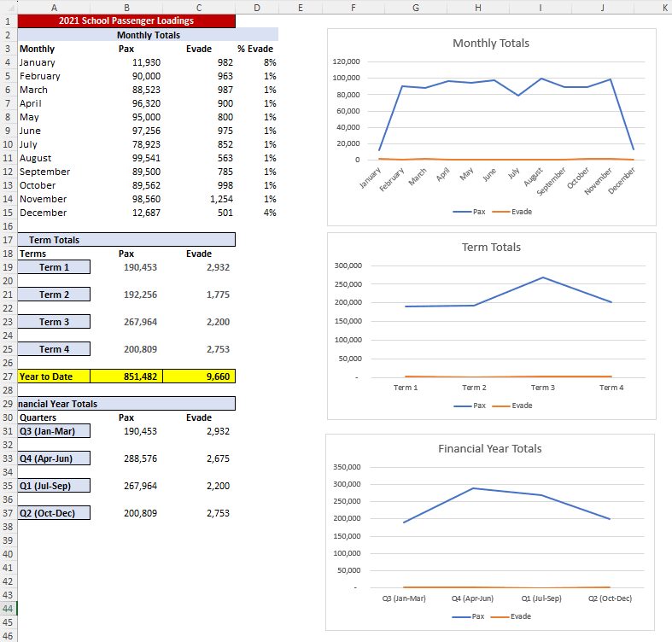Click the September month label cell
This screenshot has width=672, height=642.
click(54, 172)
